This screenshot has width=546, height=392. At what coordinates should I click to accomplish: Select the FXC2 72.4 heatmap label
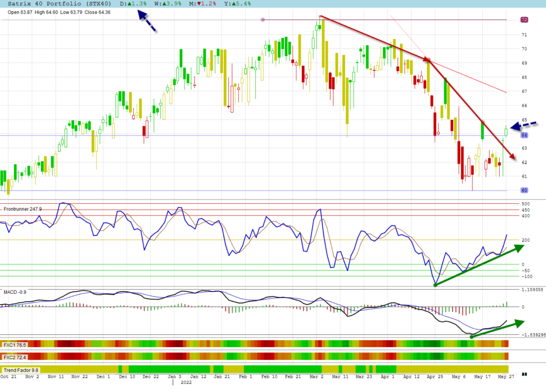point(15,357)
